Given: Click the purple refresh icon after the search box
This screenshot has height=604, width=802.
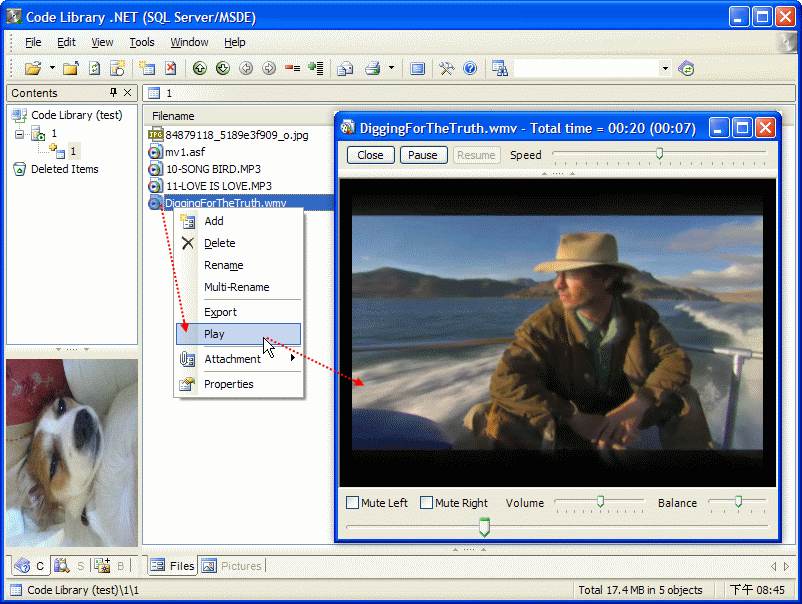Looking at the screenshot, I should point(686,68).
